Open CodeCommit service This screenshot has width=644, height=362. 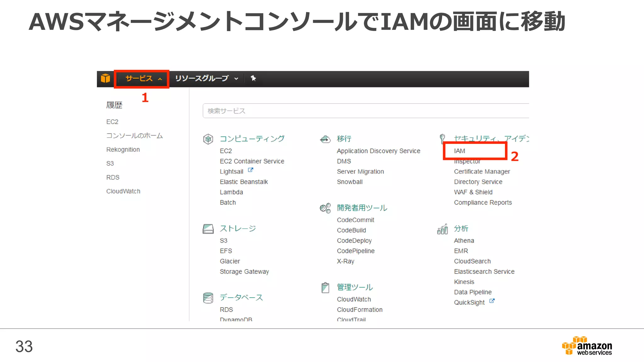(355, 220)
